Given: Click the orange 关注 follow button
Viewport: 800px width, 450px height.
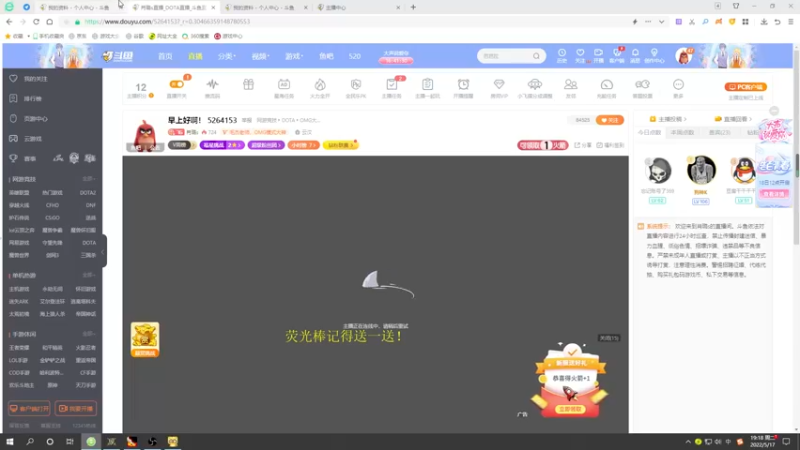Looking at the screenshot, I should click(x=610, y=120).
